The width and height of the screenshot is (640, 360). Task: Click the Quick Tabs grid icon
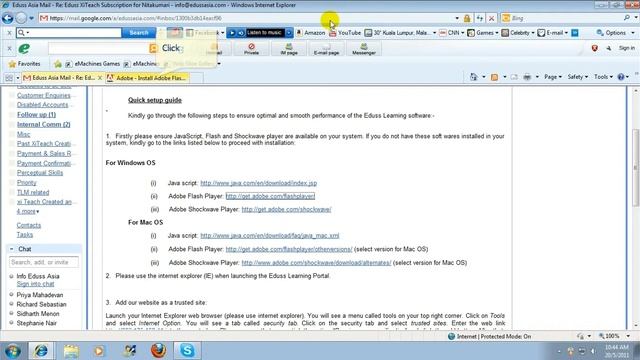(x=9, y=78)
